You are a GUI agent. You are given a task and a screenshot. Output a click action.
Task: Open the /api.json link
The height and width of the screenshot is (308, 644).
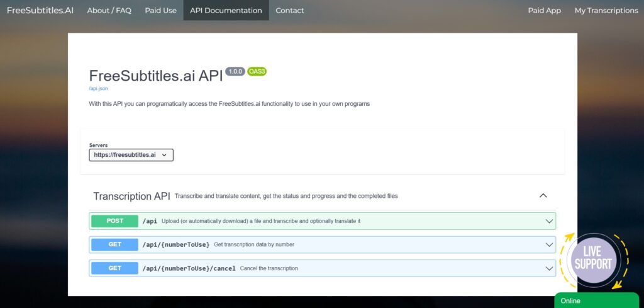click(99, 88)
